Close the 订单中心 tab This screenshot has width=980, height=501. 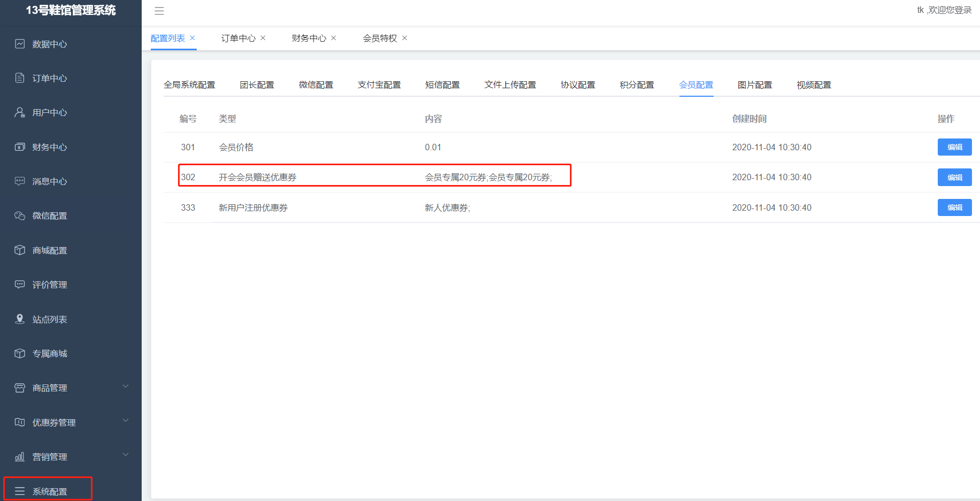click(x=263, y=38)
